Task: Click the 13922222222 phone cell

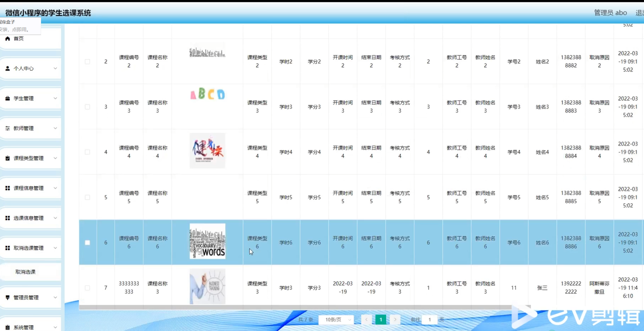Action: point(571,288)
